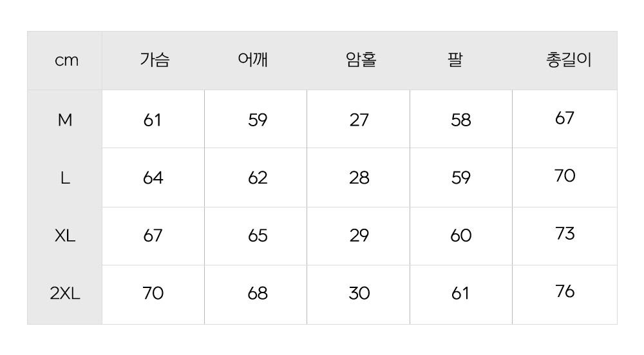Screen dimensions: 644x355
Task: Click the 가슴 value for size M
Action: (x=153, y=120)
